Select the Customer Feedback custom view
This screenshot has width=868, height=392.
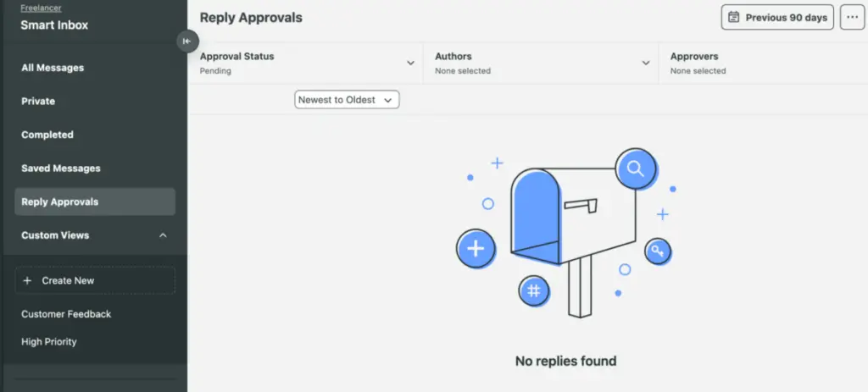[x=66, y=314]
